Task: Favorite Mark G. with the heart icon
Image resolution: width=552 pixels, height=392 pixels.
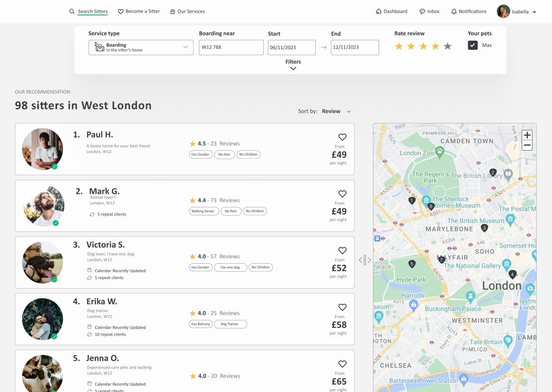Action: [x=342, y=194]
